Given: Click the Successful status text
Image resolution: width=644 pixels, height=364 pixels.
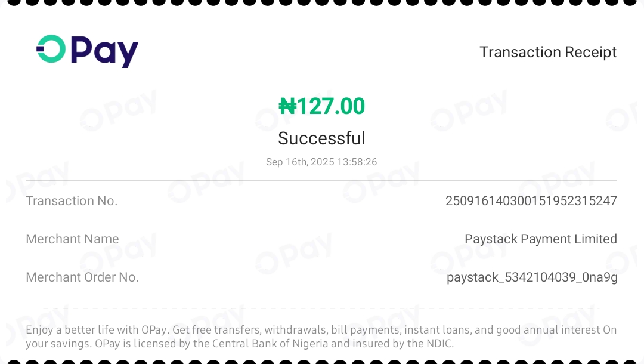Looking at the screenshot, I should [x=321, y=138].
